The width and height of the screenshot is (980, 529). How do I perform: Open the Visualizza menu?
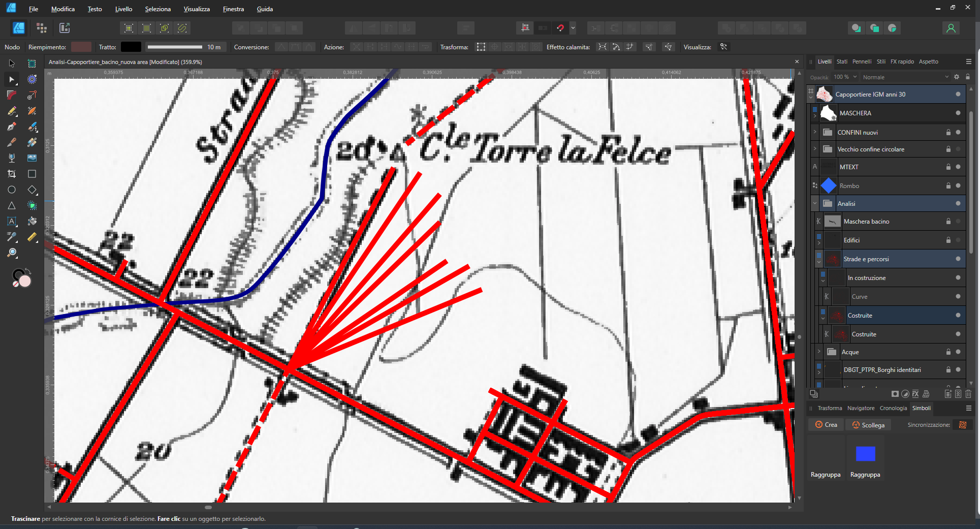pyautogui.click(x=197, y=9)
